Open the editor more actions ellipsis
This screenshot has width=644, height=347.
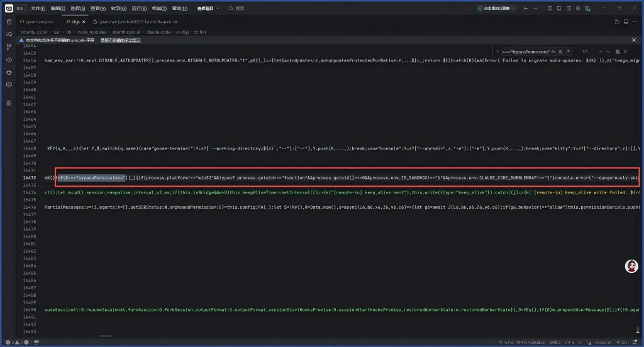click(634, 21)
